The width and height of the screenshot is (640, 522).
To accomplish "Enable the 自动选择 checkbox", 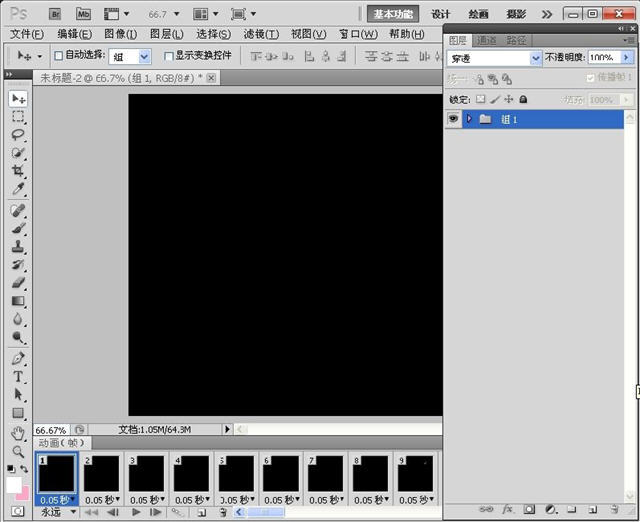I will (x=58, y=56).
